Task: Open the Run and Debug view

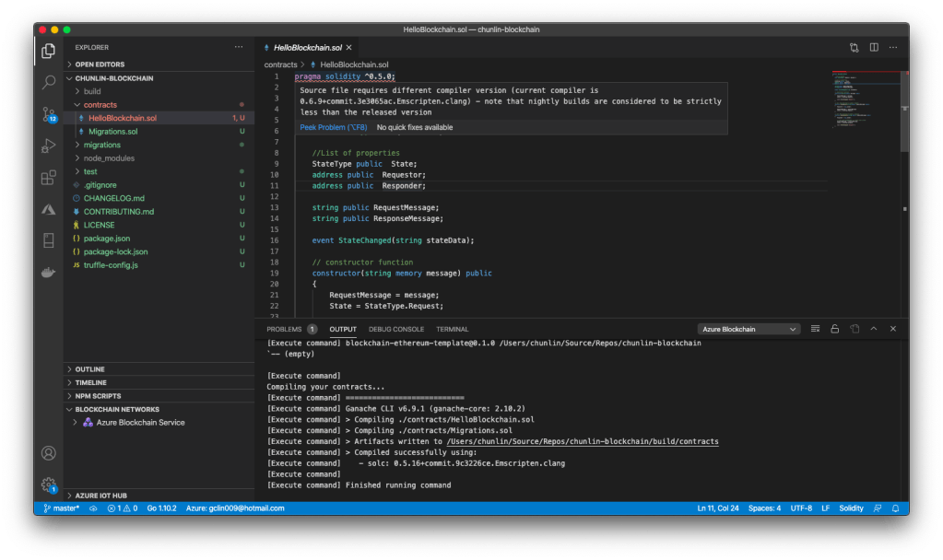Action: point(49,146)
